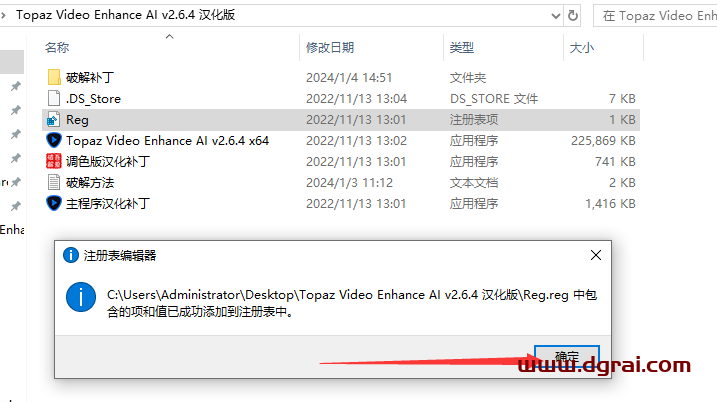Select the file name .DS_Store
The height and width of the screenshot is (402, 717).
[x=93, y=99]
